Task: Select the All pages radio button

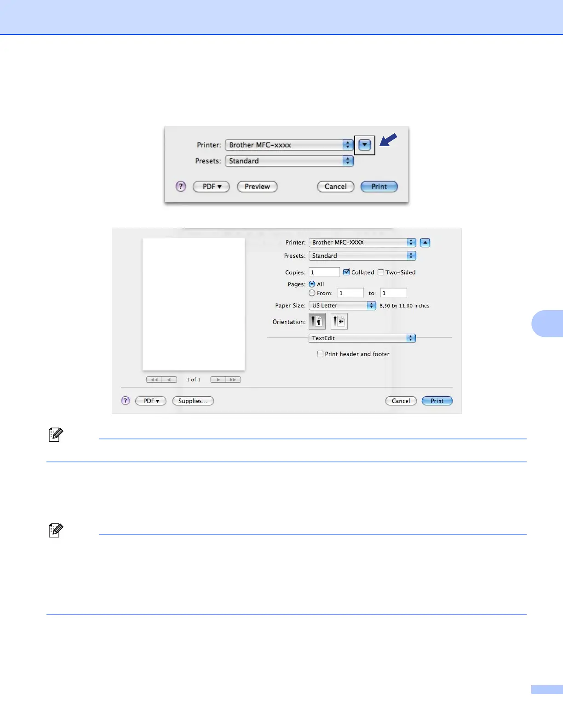Action: pos(312,284)
